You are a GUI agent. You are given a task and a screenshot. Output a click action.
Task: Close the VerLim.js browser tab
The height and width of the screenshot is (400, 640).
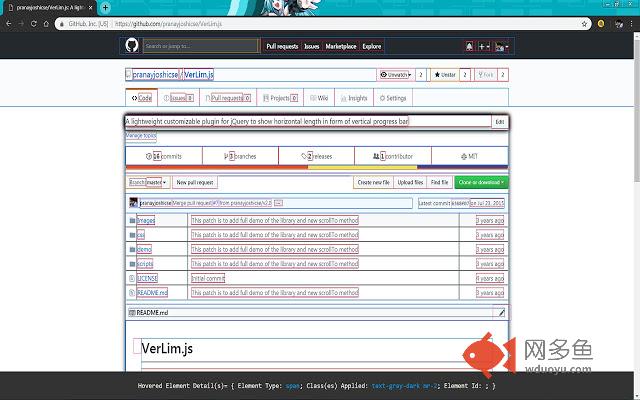click(x=91, y=7)
